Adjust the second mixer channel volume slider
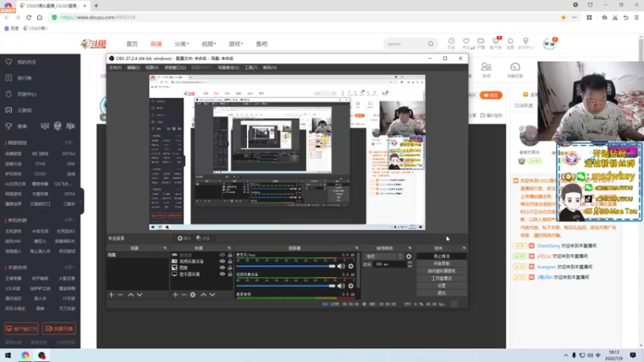 click(x=286, y=286)
